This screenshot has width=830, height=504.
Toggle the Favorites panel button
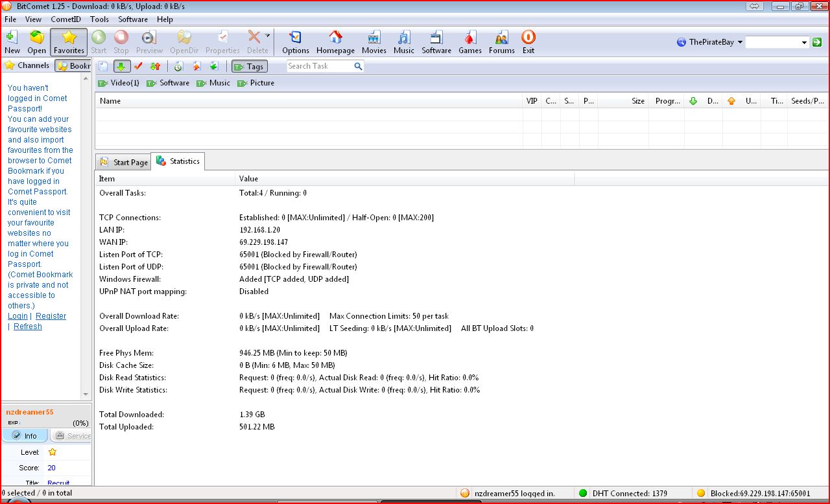pos(69,41)
